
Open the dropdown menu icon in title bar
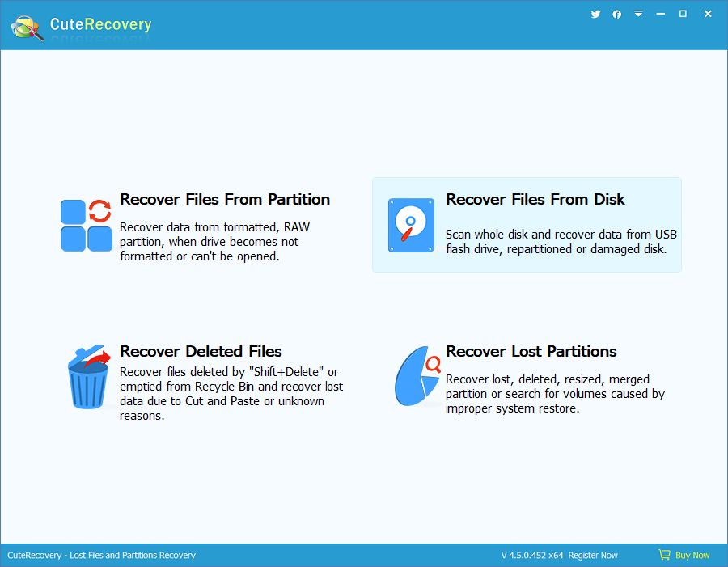pos(639,14)
